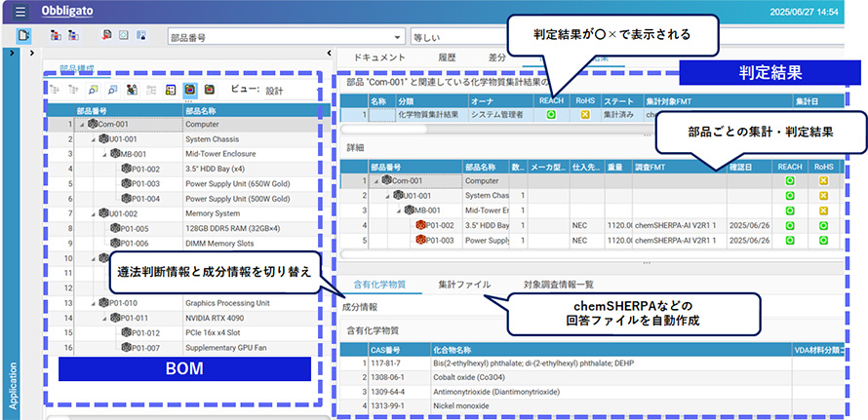The image size is (868, 420).
Task: Switch to the ドキュメント tab
Action: 379,57
